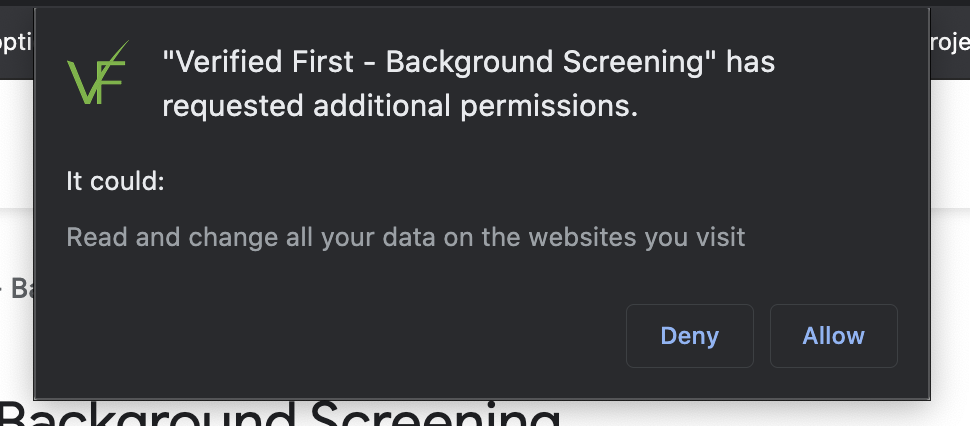970x426 pixels.
Task: Grant the Verified First permission request
Action: [833, 336]
